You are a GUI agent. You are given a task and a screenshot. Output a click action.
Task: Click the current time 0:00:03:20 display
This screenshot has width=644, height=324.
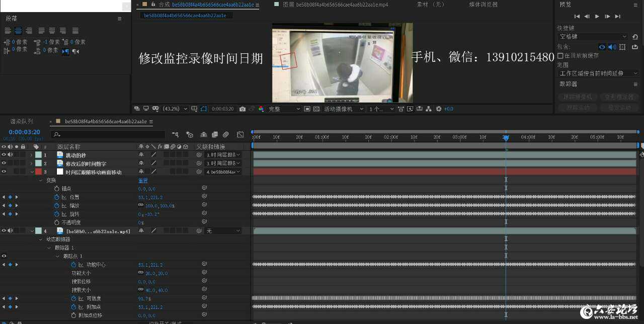24,132
